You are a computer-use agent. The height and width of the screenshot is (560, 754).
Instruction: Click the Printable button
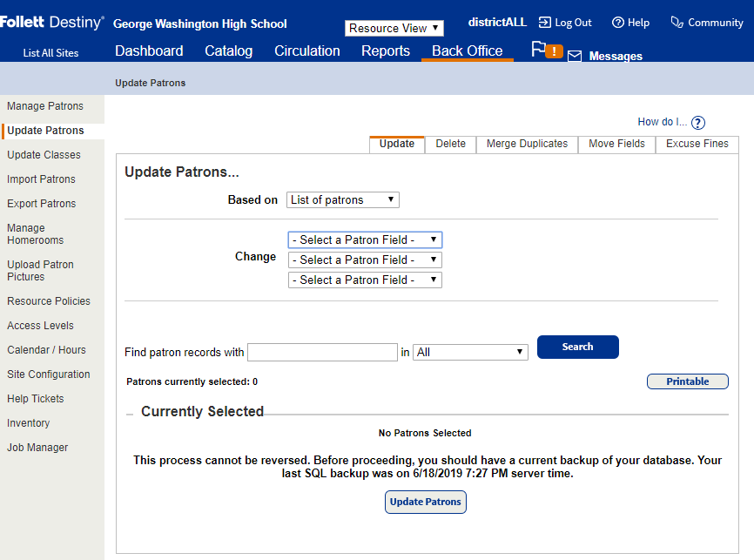point(687,381)
